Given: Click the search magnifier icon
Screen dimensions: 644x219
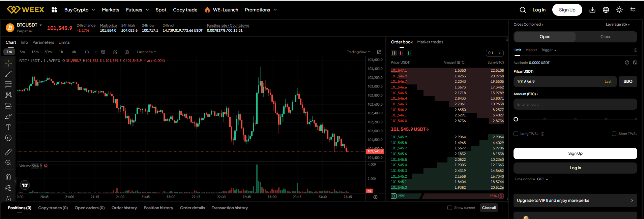Looking at the screenshot, I should pyautogui.click(x=523, y=10).
